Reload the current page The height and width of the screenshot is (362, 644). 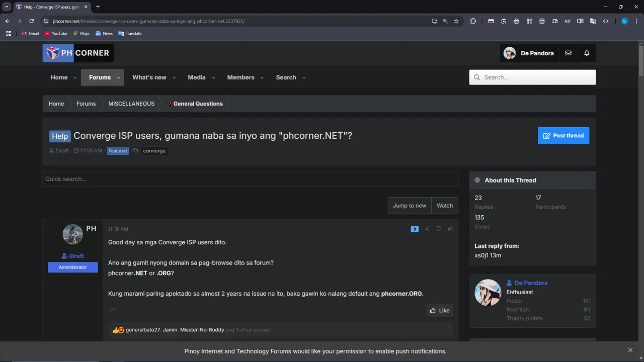click(31, 21)
